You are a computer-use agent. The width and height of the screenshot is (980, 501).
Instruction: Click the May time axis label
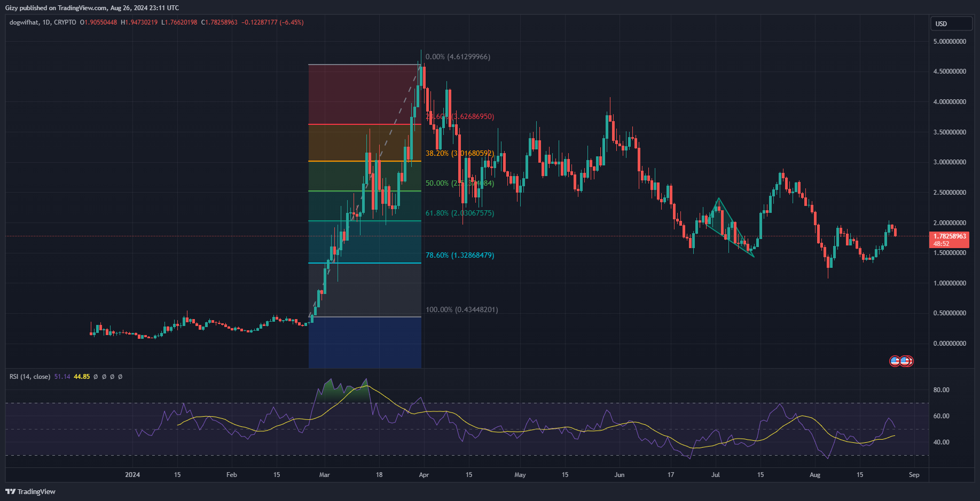(x=520, y=475)
